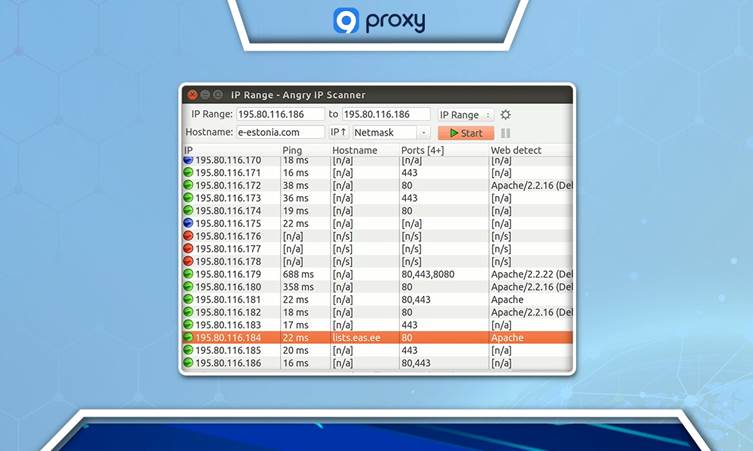The width and height of the screenshot is (753, 451).
Task: Open preferences with the gear icon
Action: (505, 115)
